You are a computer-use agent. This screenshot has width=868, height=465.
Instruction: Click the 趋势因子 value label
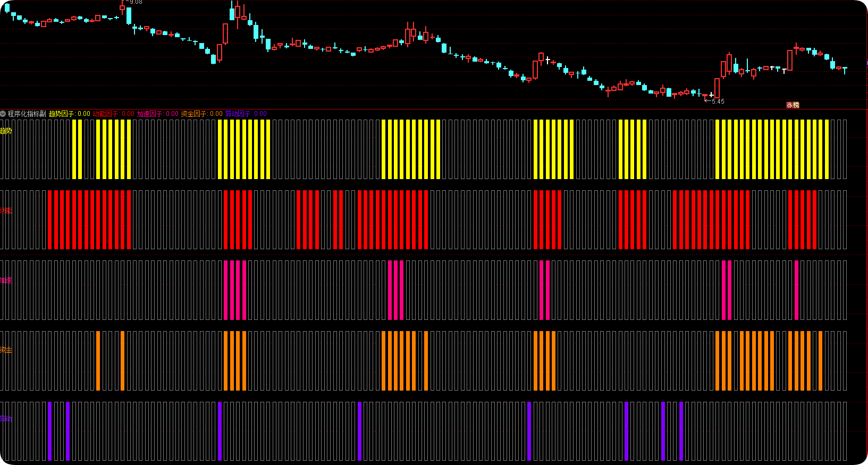point(70,114)
